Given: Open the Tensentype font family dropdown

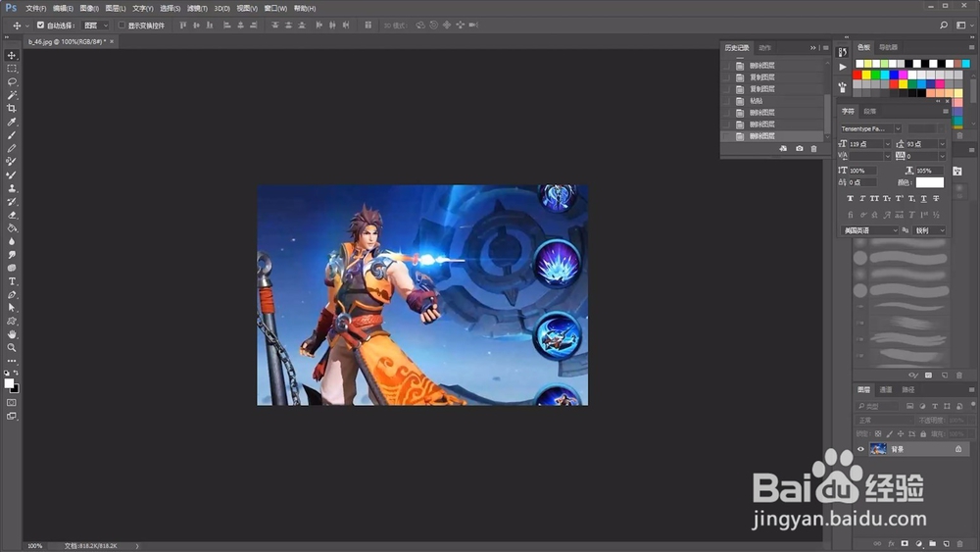Looking at the screenshot, I should (x=898, y=128).
